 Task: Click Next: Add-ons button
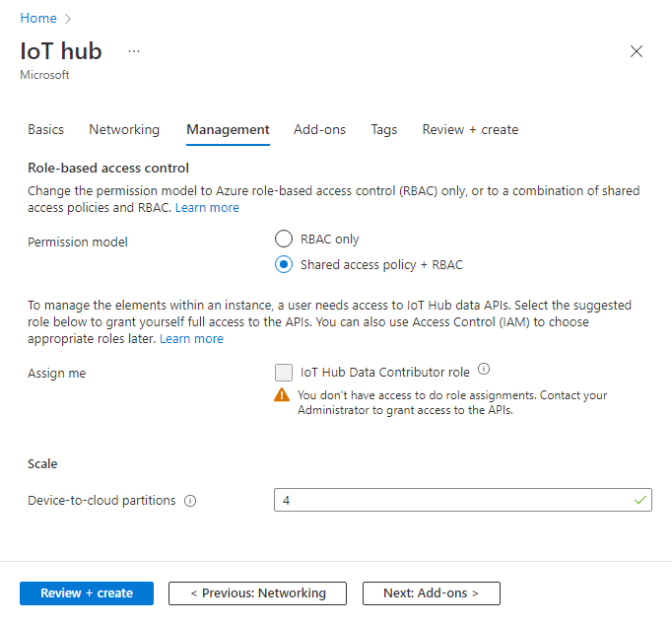tap(432, 593)
